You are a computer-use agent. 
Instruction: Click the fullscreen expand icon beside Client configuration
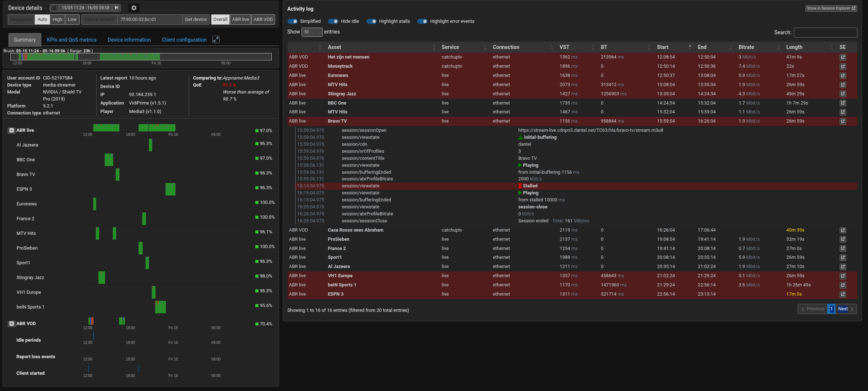click(216, 39)
